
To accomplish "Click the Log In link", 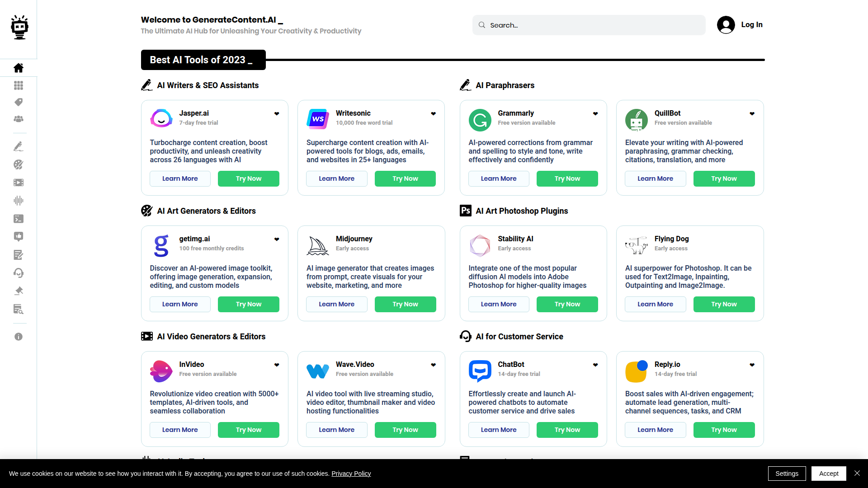I will [x=752, y=25].
